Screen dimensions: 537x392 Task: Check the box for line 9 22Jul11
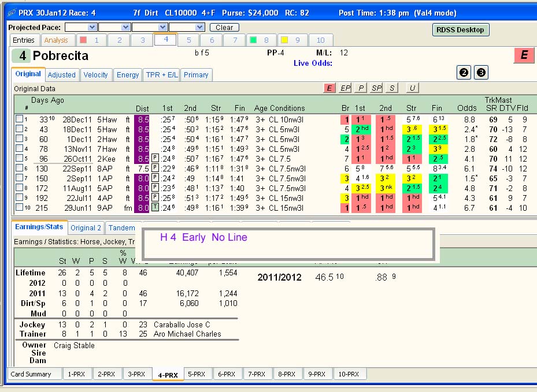pos(19,197)
